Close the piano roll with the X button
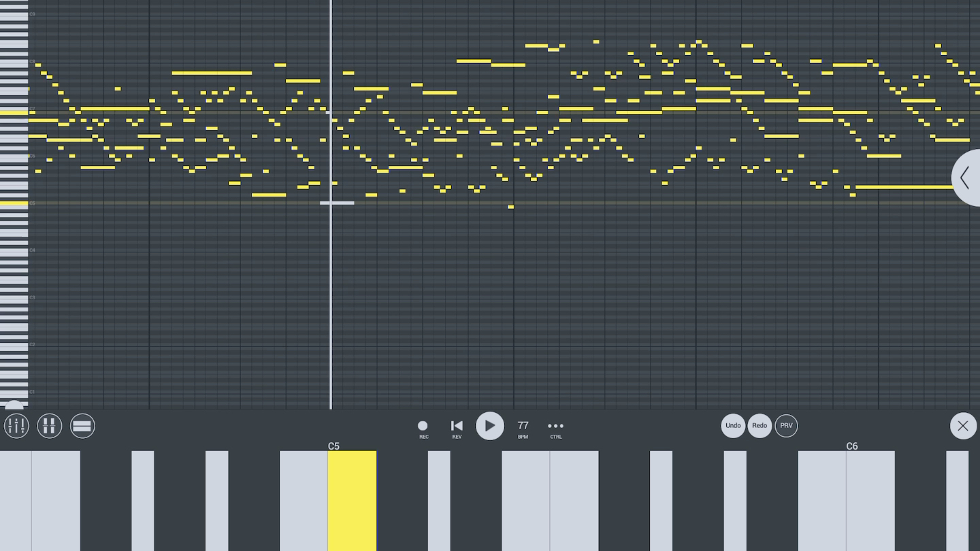Image resolution: width=980 pixels, height=551 pixels. (x=963, y=426)
